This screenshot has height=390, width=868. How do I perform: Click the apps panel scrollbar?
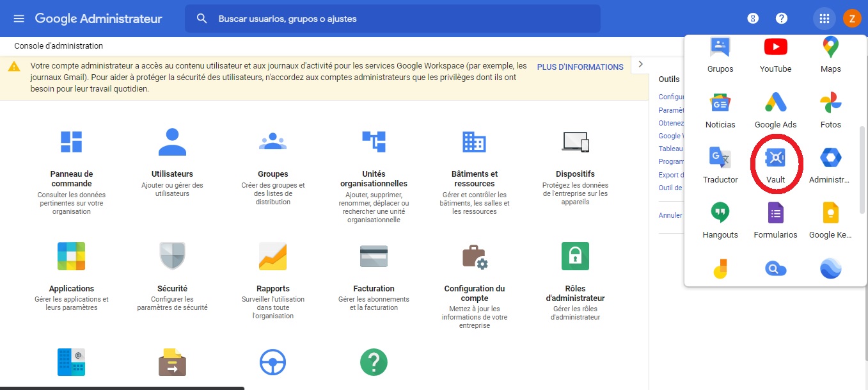click(x=862, y=170)
